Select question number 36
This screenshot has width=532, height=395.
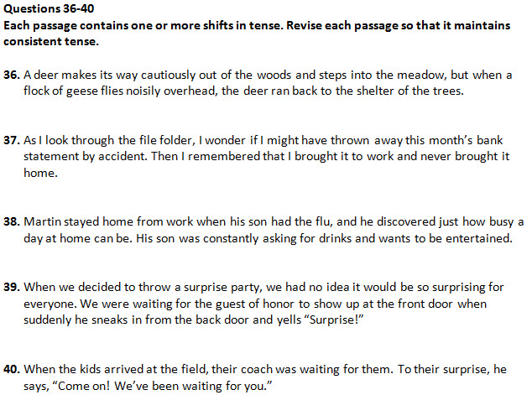12,75
